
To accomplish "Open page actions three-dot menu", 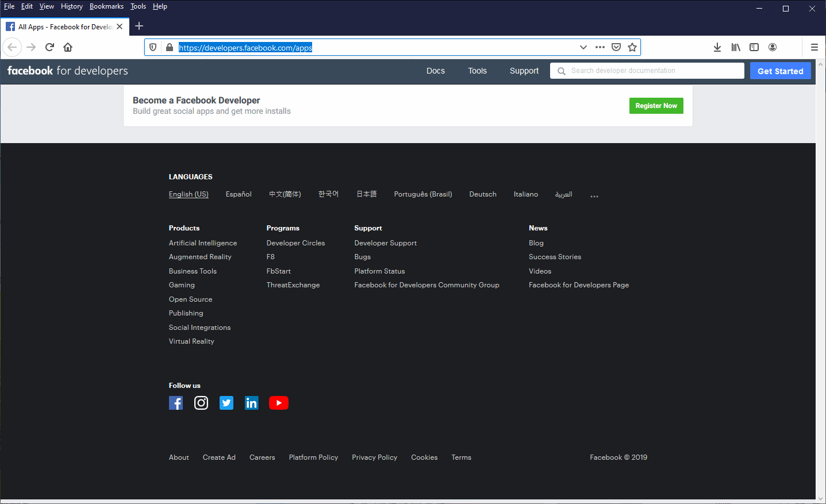I will point(600,47).
